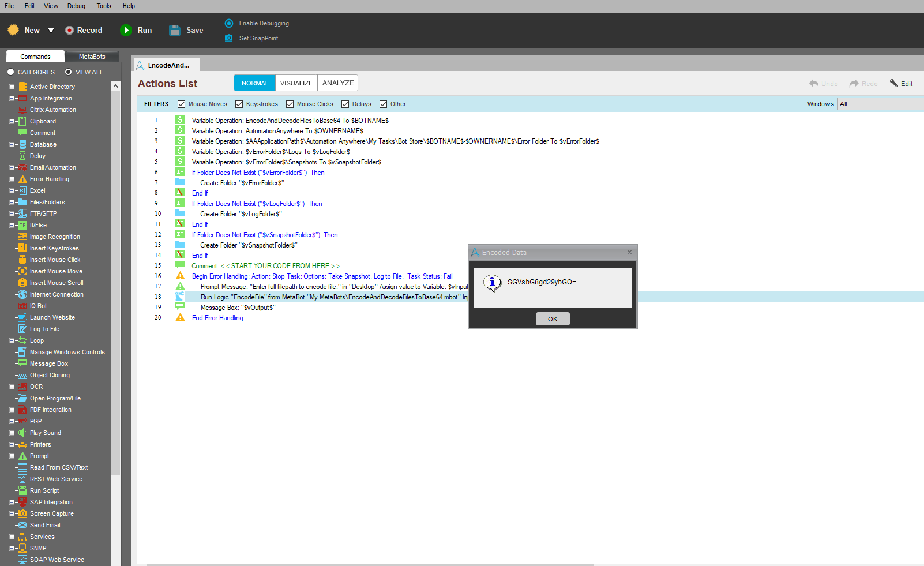Select the Loop command icon

coord(22,340)
